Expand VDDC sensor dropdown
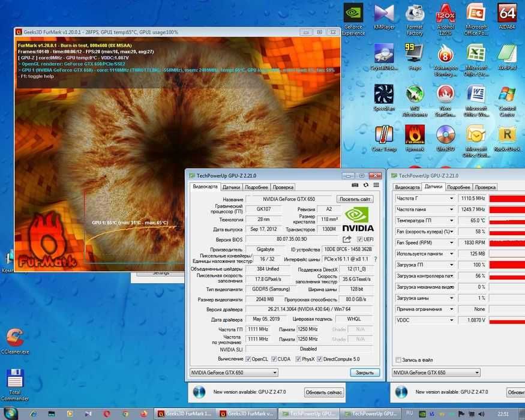 pyautogui.click(x=451, y=320)
